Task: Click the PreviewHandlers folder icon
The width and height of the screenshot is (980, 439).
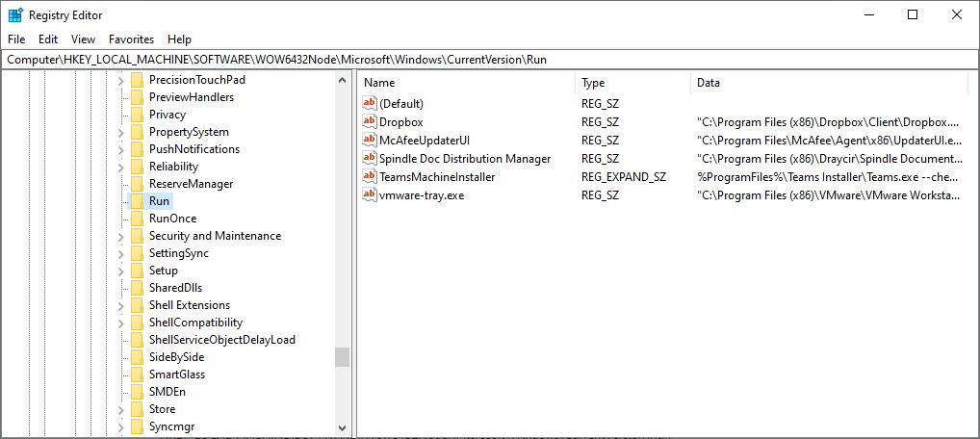Action: pyautogui.click(x=138, y=97)
